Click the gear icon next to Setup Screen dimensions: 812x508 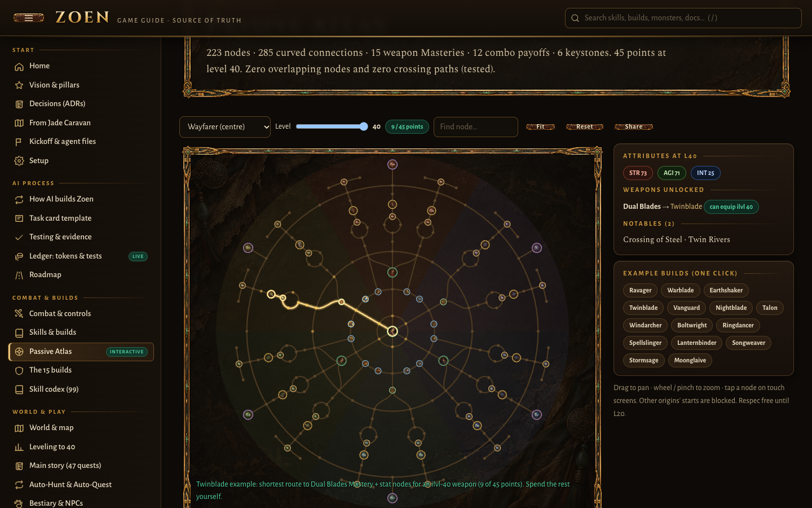pos(19,161)
